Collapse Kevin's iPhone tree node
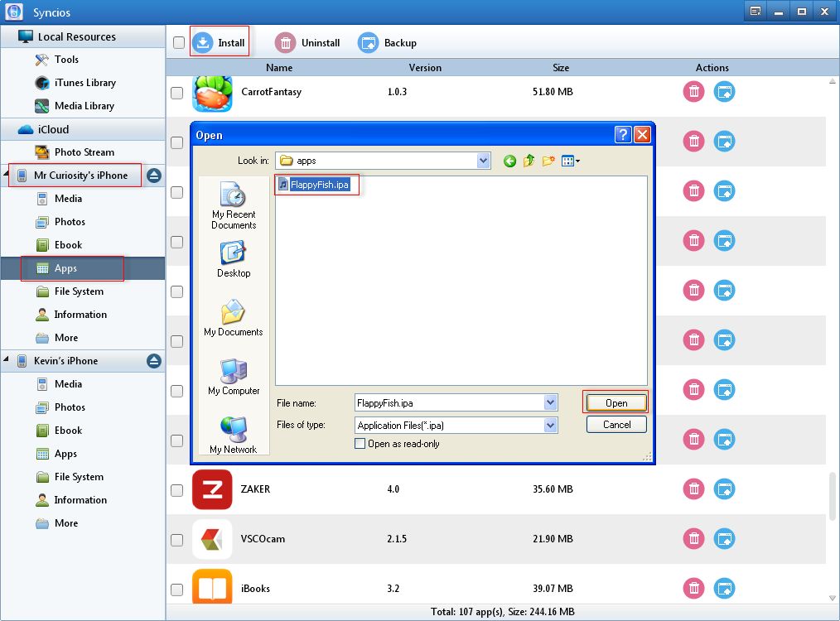 coord(6,359)
